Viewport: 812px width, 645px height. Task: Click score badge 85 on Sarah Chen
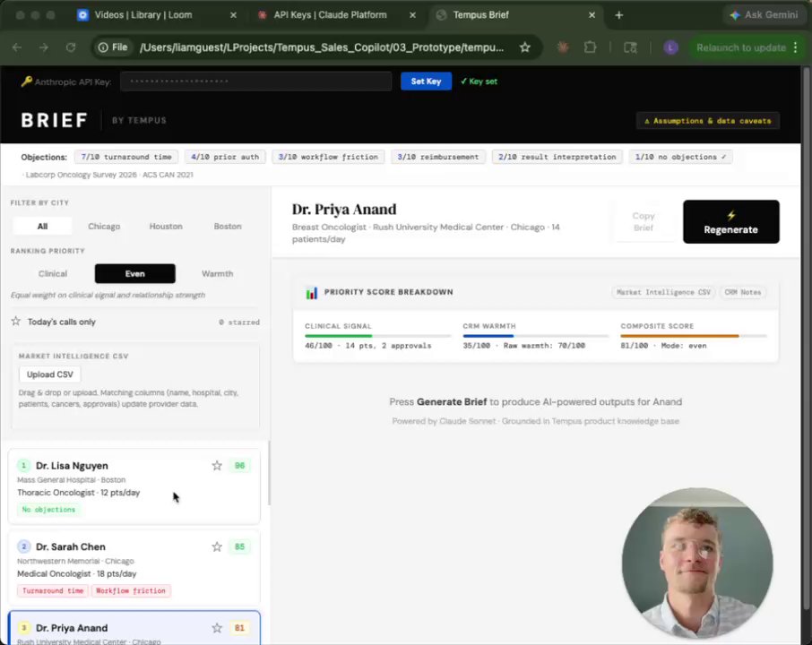pyautogui.click(x=239, y=546)
